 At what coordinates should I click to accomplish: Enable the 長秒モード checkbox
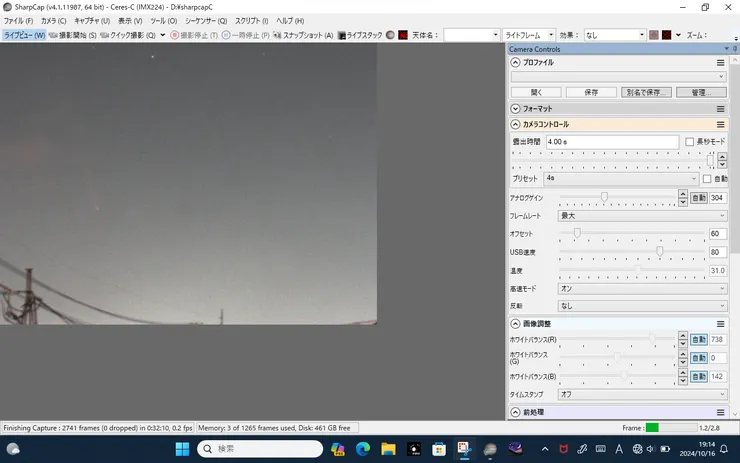689,142
